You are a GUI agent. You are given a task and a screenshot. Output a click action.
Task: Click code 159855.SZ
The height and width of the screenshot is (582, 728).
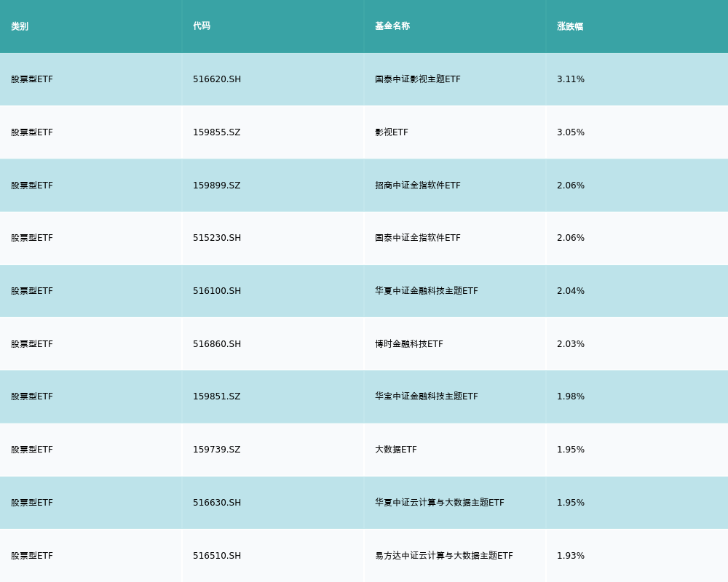(217, 132)
